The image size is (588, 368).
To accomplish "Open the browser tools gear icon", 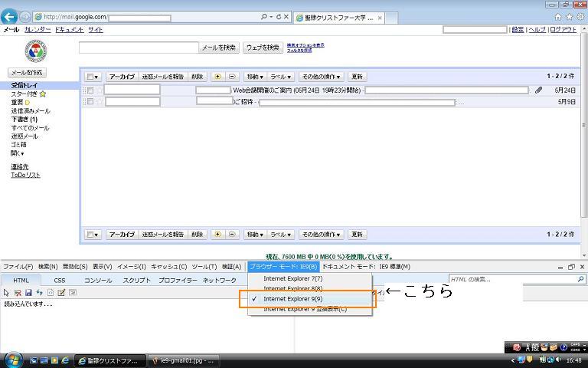I will [x=580, y=17].
